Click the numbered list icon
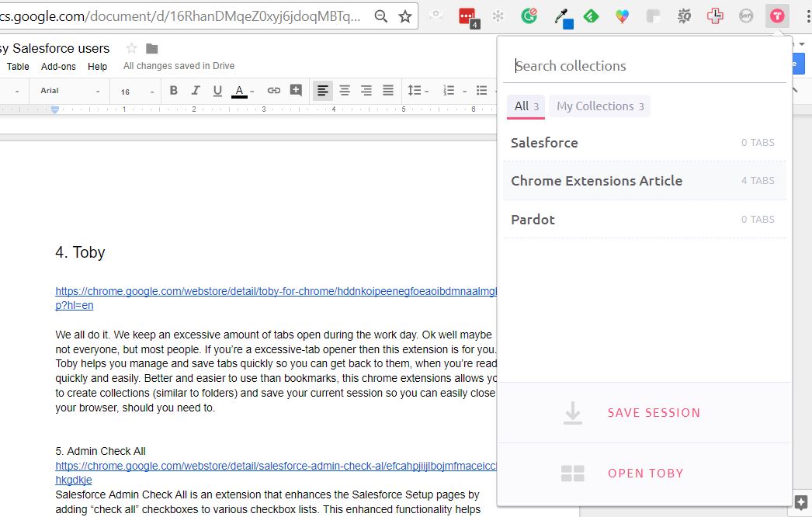Screen dimensions: 812x517 (449, 91)
